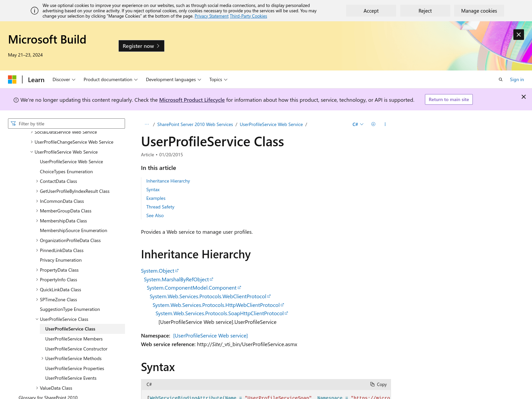Image resolution: width=532 pixels, height=399 pixels.
Task: Go to Learn home
Action: pos(36,80)
